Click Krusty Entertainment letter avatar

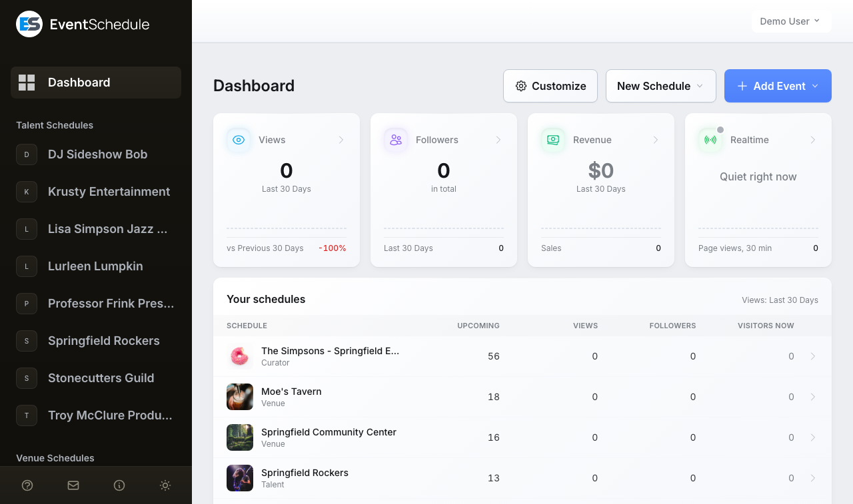tap(27, 192)
